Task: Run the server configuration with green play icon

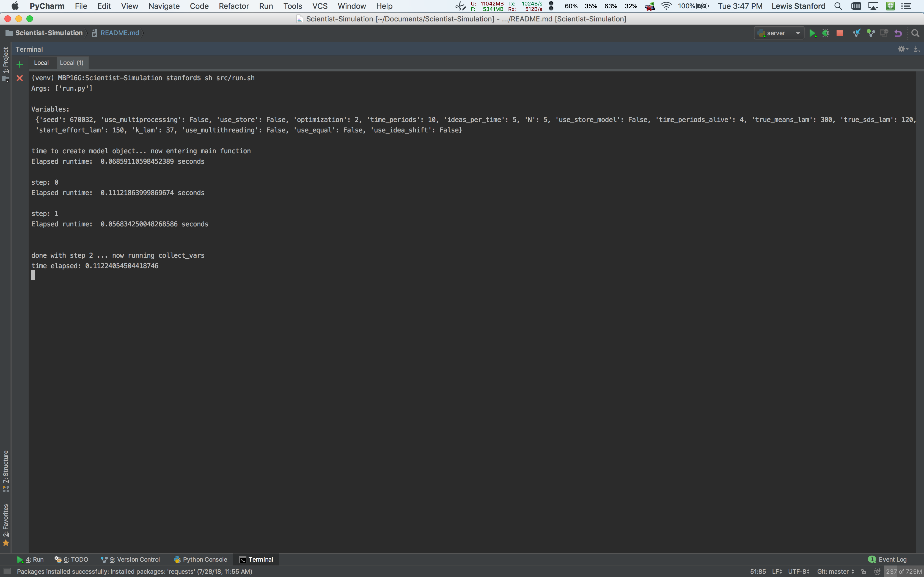Action: (812, 33)
